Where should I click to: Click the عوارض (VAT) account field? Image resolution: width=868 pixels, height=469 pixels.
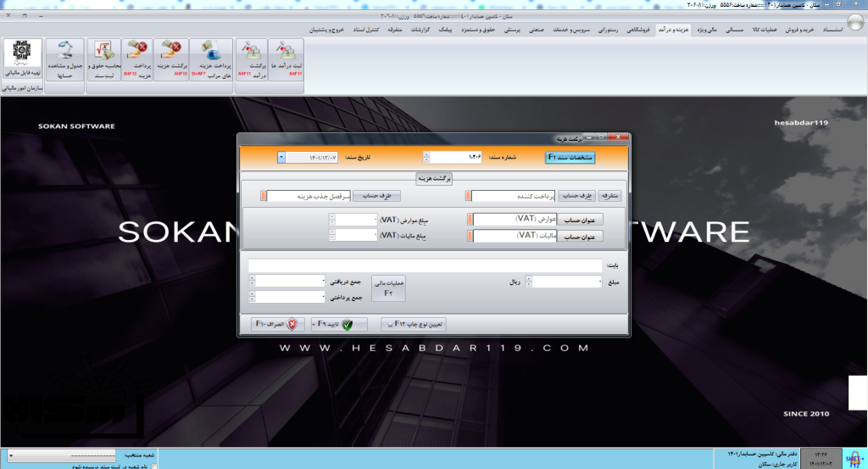coord(515,220)
